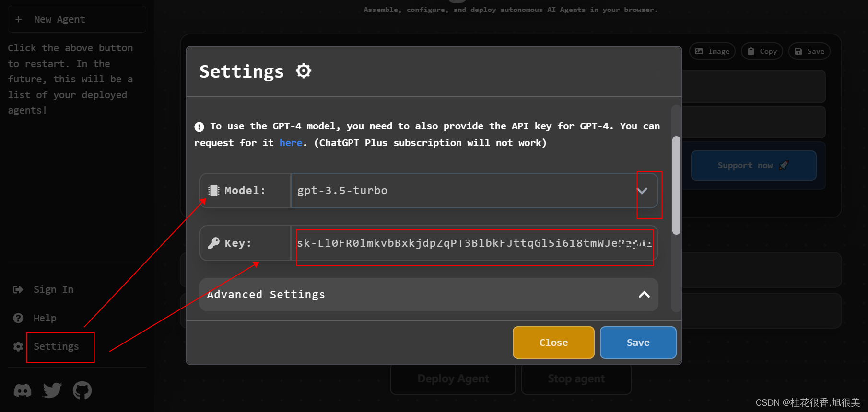
Task: Open the Model dropdown gpt-3.5-turbo
Action: coord(474,191)
